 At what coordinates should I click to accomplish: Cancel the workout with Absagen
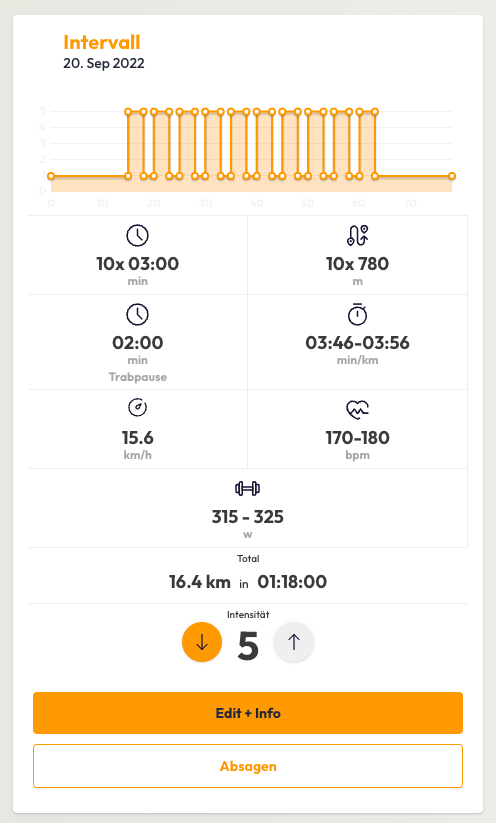pyautogui.click(x=248, y=766)
